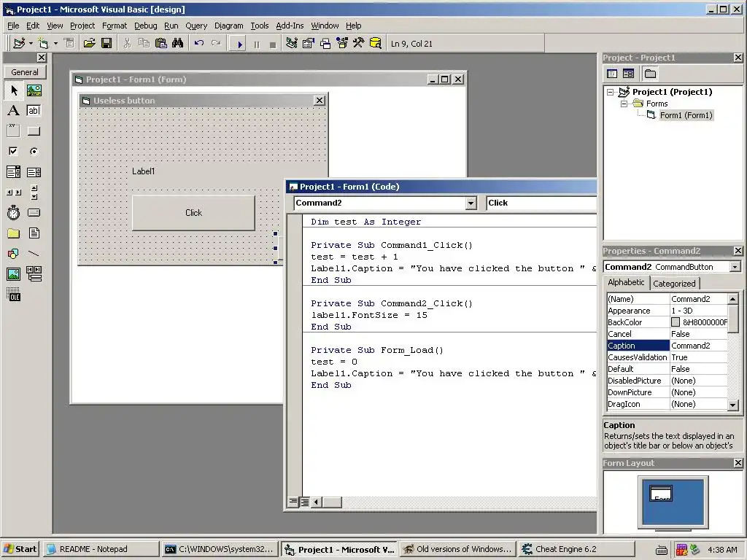Switch to the C:\WINDOWS\system32 taskbar item
The width and height of the screenshot is (747, 560).
click(x=220, y=549)
